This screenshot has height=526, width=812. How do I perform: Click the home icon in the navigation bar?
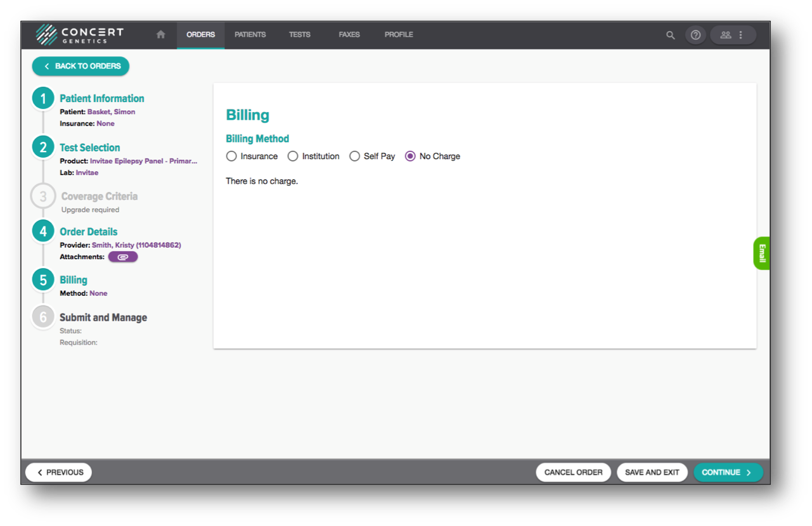pos(160,35)
